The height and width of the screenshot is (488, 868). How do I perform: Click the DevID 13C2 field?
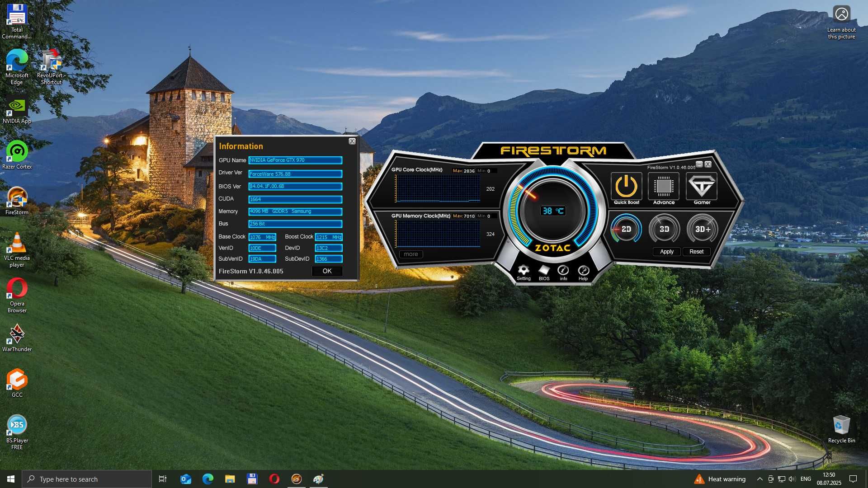coord(329,248)
